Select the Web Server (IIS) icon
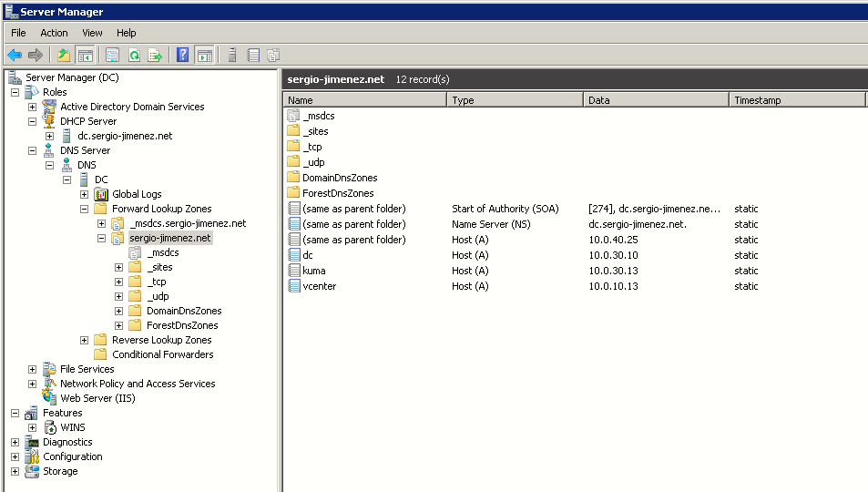The height and width of the screenshot is (492, 868). tap(49, 397)
